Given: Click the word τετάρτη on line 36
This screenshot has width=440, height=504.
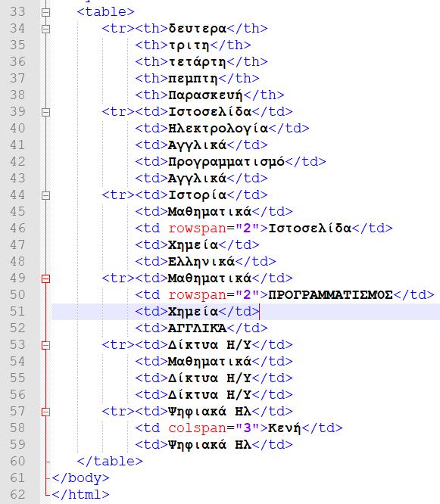Looking at the screenshot, I should [198, 62].
